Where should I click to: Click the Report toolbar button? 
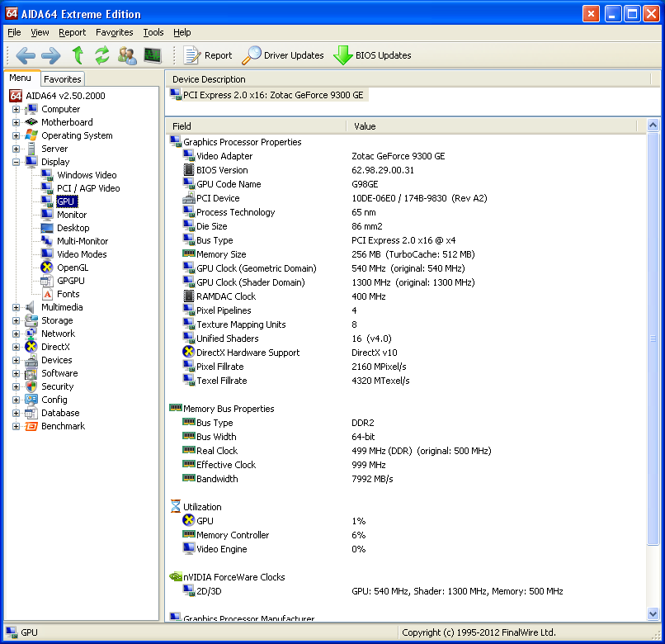click(208, 55)
